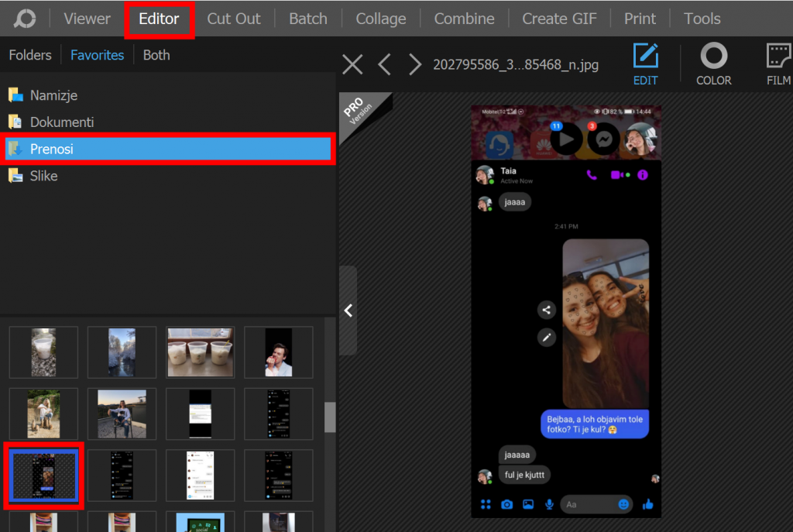This screenshot has height=532, width=793.
Task: Select the Favorites view
Action: click(97, 55)
